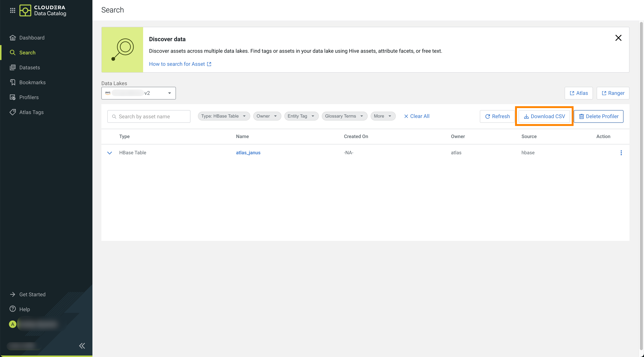Open the Type: HBase Table filter
The height and width of the screenshot is (357, 644).
pos(223,116)
